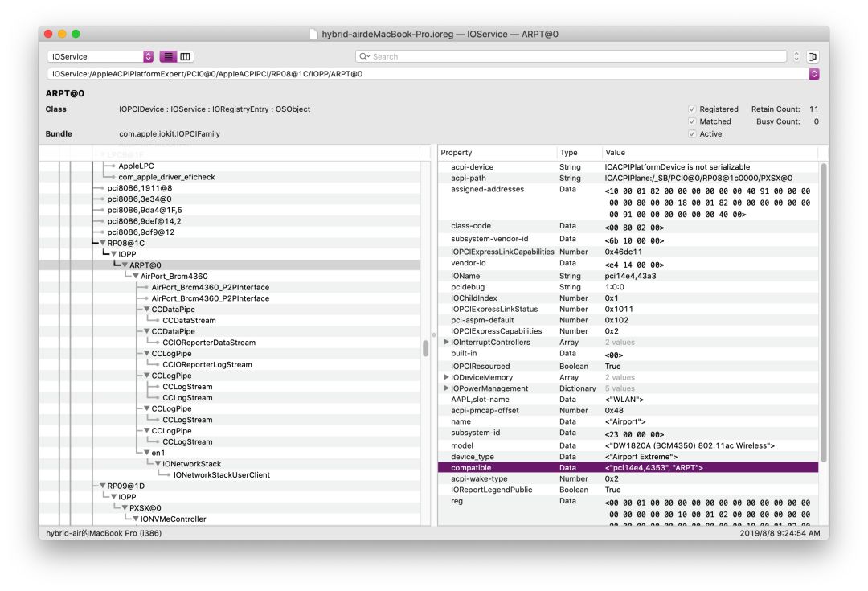
Task: Select the built-in property row
Action: pos(628,354)
